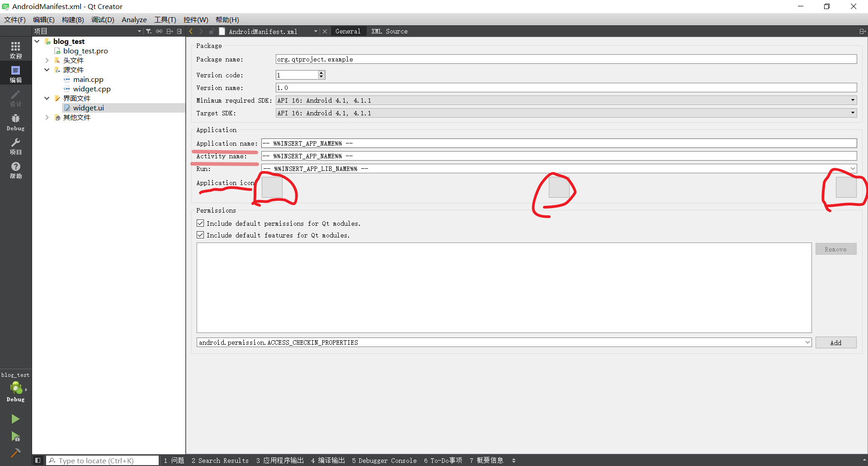Image resolution: width=868 pixels, height=466 pixels.
Task: Open the permission name combo box
Action: (504, 342)
